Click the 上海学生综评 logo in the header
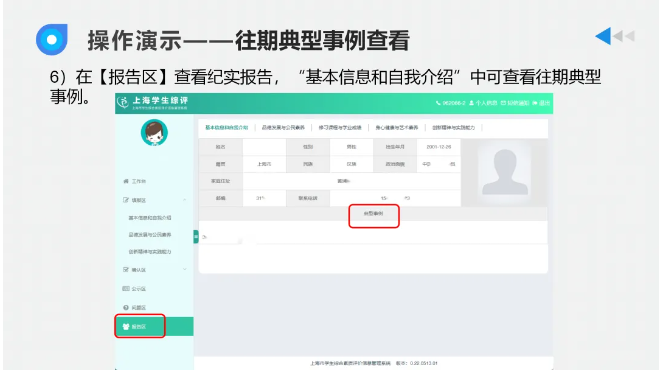This screenshot has height=376, width=659. coord(153,103)
